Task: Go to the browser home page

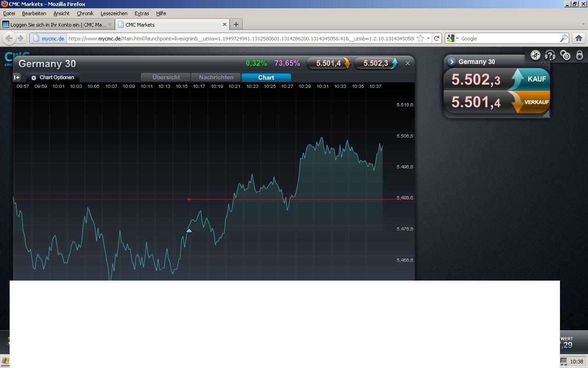Action: [579, 39]
